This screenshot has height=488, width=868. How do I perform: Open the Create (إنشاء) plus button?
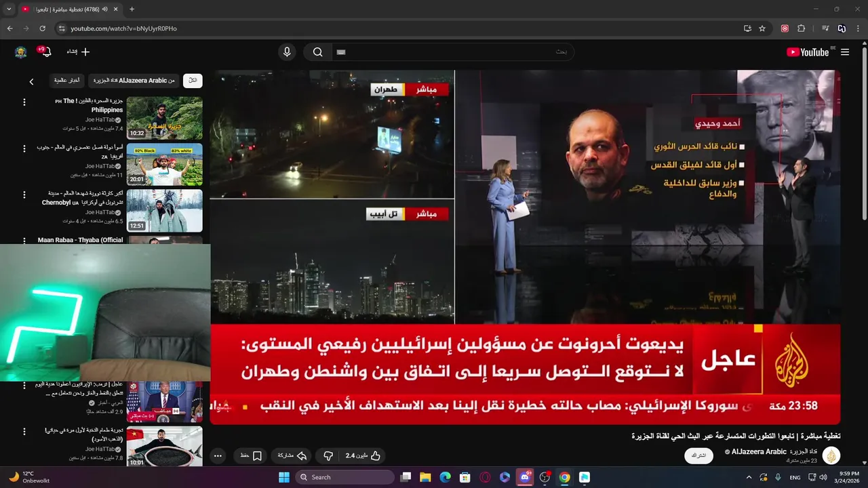coord(78,52)
